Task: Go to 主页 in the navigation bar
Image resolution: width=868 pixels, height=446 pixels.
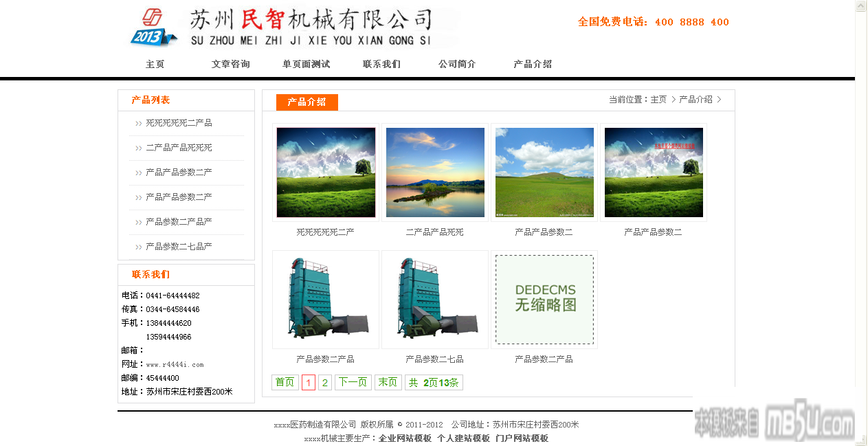Action: point(155,64)
